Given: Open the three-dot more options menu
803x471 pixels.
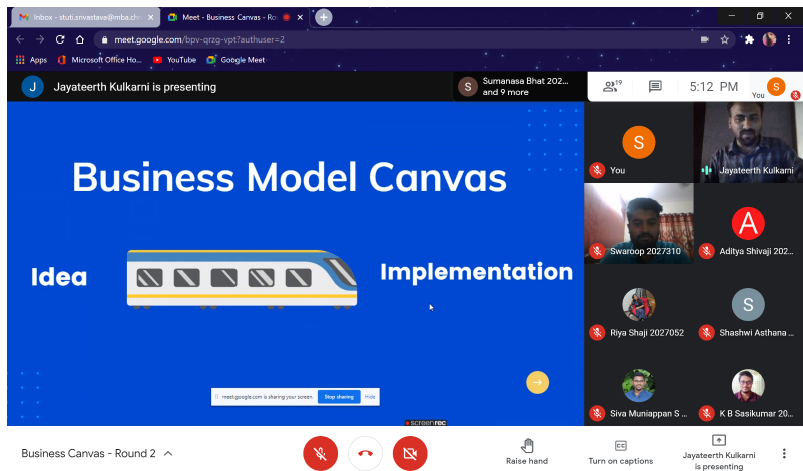Looking at the screenshot, I should (x=784, y=453).
